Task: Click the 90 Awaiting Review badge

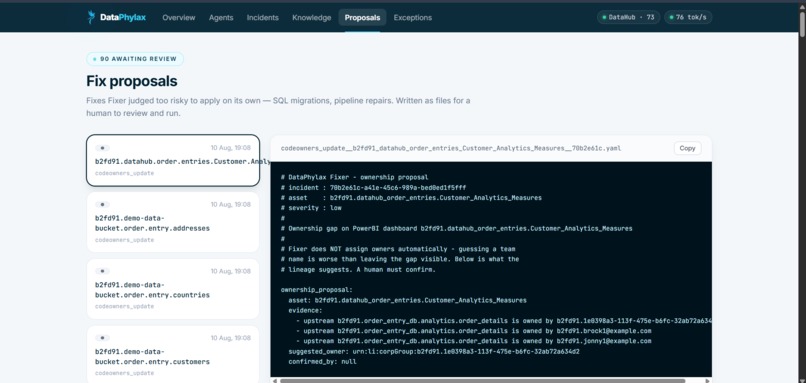Action: point(135,59)
